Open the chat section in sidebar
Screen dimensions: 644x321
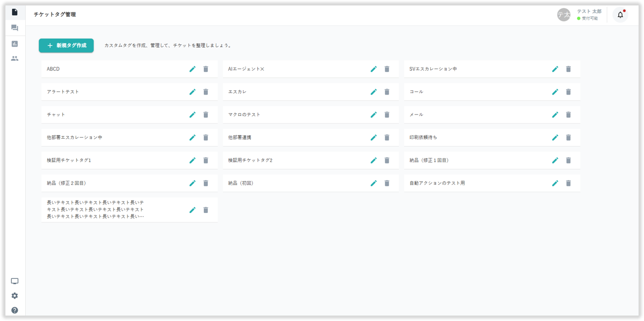[15, 28]
